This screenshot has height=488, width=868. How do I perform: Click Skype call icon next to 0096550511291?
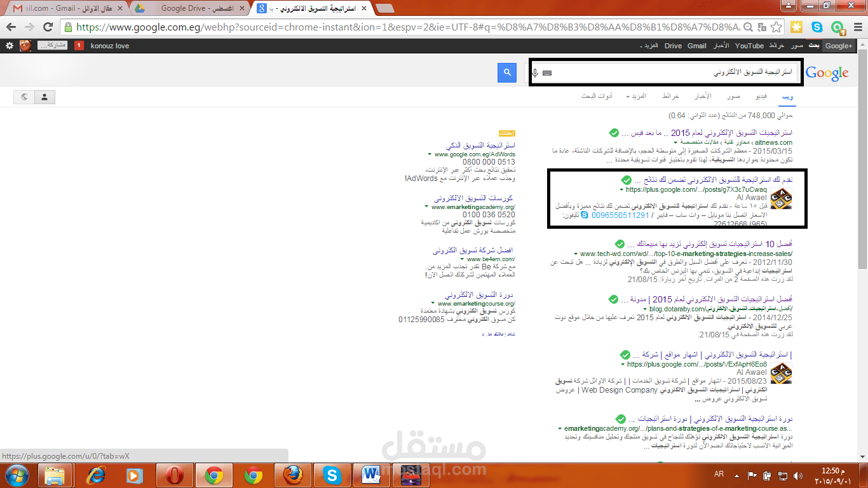585,215
